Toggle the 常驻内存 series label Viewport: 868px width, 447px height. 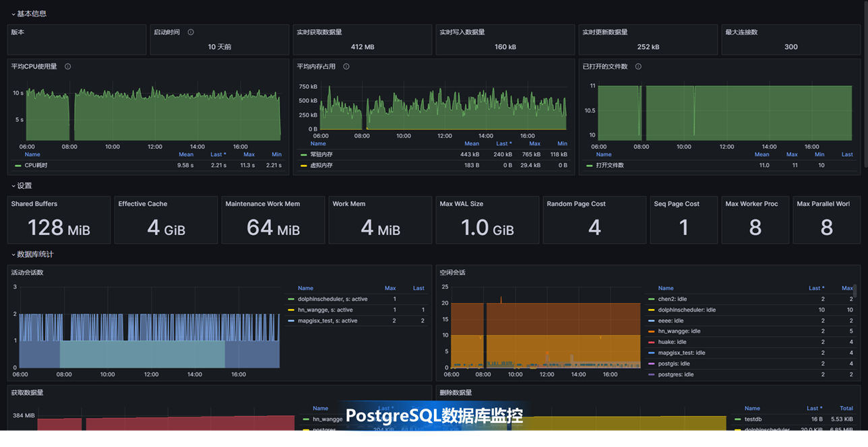pos(321,154)
